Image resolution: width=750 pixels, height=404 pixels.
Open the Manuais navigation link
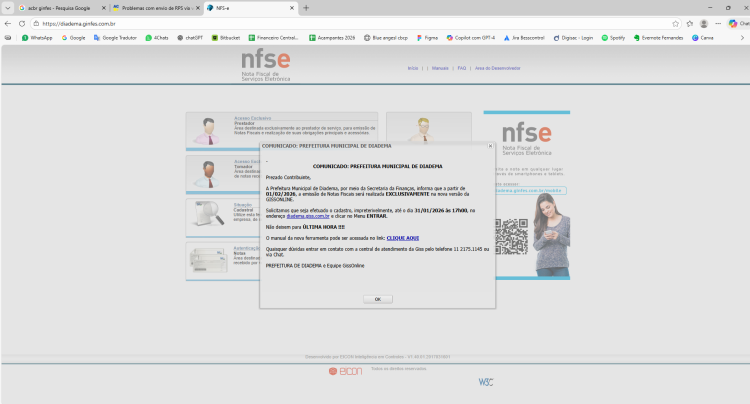440,68
